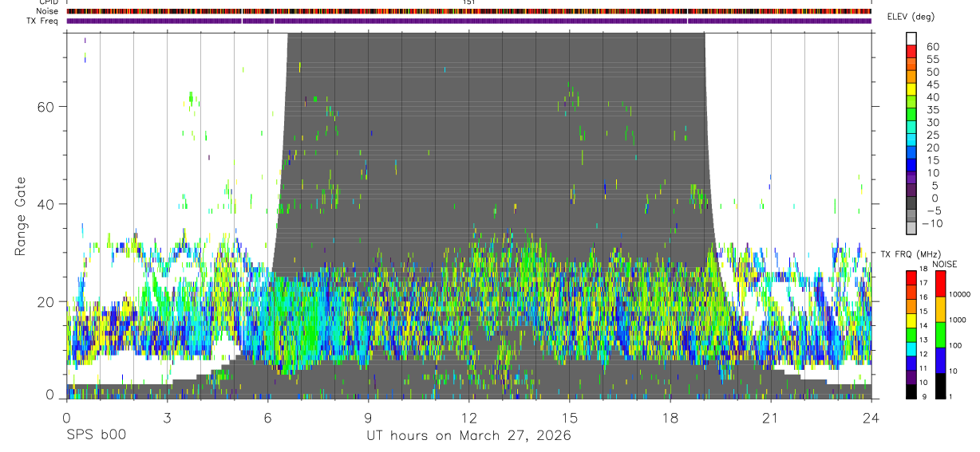Pick the red top swatch of NOISE colorbar
Screen dimensions: 980x452
click(x=940, y=284)
